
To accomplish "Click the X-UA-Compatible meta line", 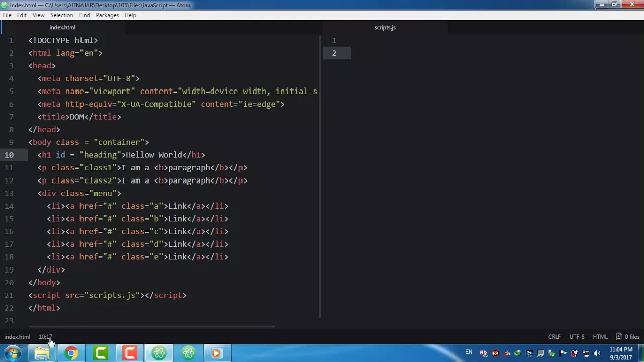I will click(161, 104).
